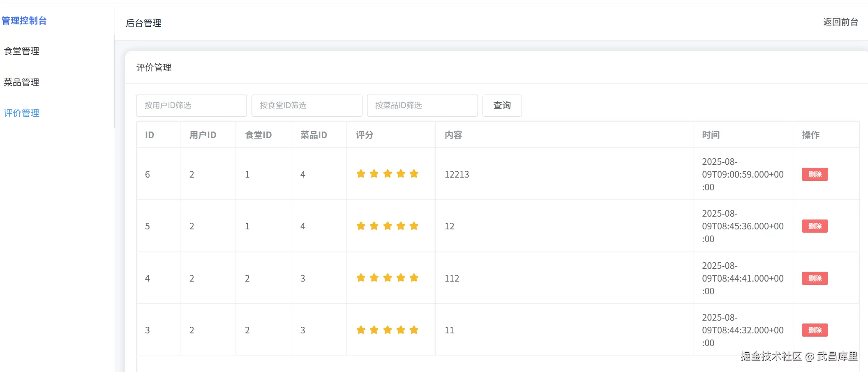This screenshot has width=868, height=372.
Task: Click the fifth star in review 3 row
Action: (414, 330)
